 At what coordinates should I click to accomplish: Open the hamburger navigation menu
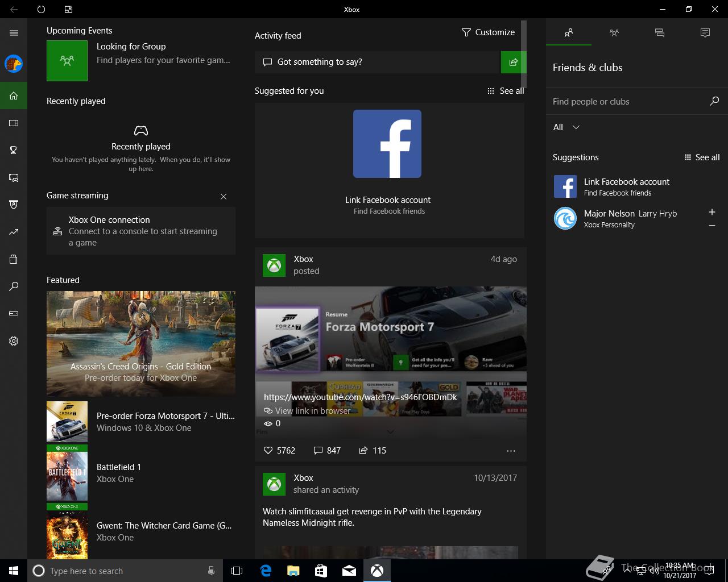[x=14, y=33]
